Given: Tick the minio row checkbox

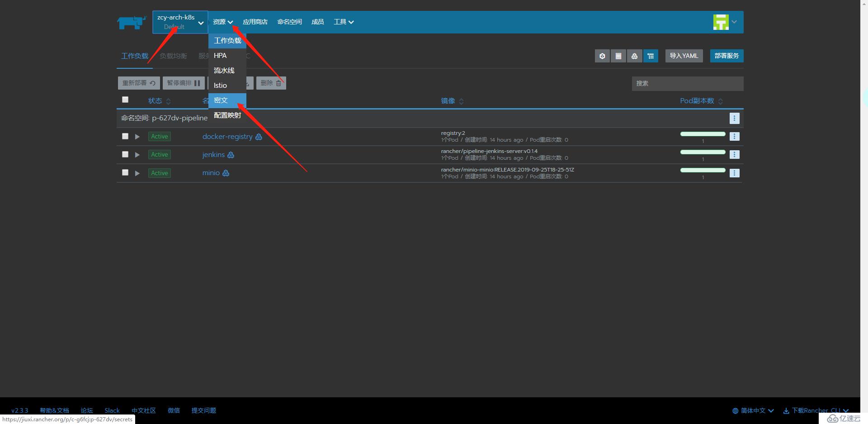Looking at the screenshot, I should [125, 172].
